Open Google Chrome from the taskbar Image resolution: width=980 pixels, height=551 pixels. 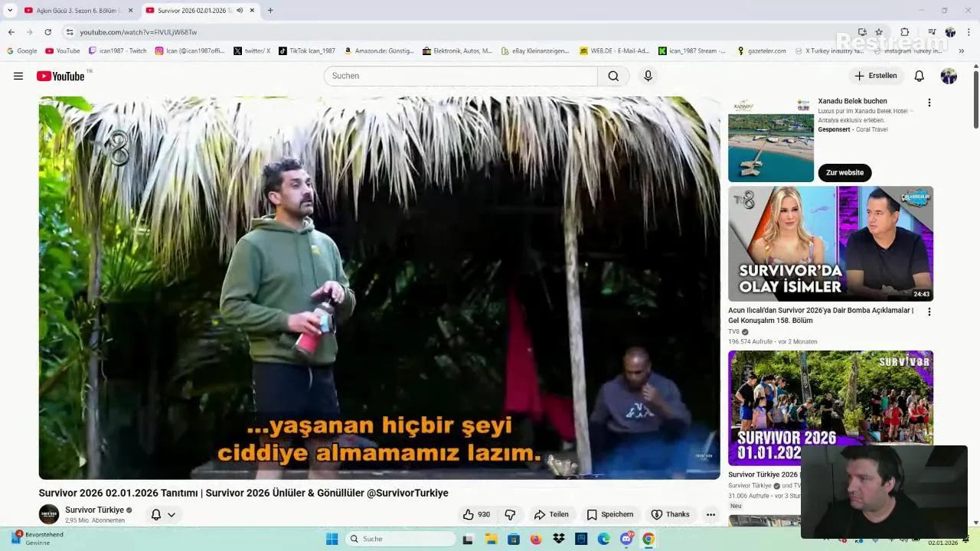click(x=648, y=539)
